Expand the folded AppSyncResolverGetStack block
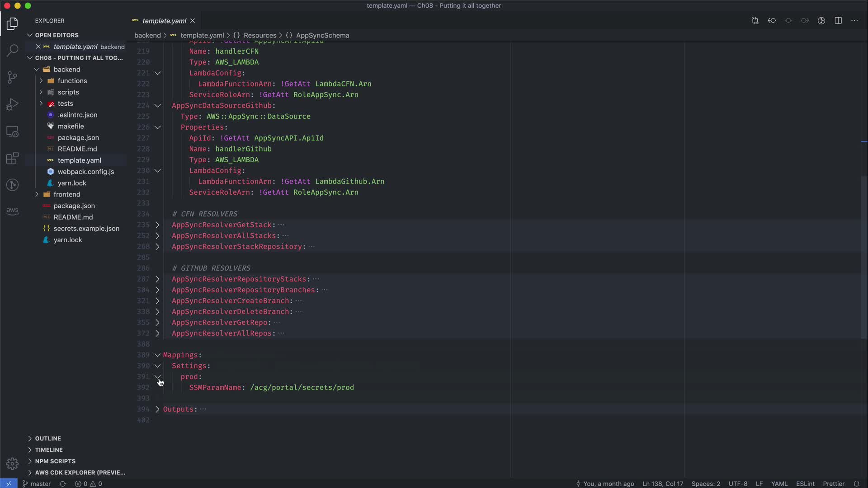Screen dimensions: 868x488 [157, 225]
